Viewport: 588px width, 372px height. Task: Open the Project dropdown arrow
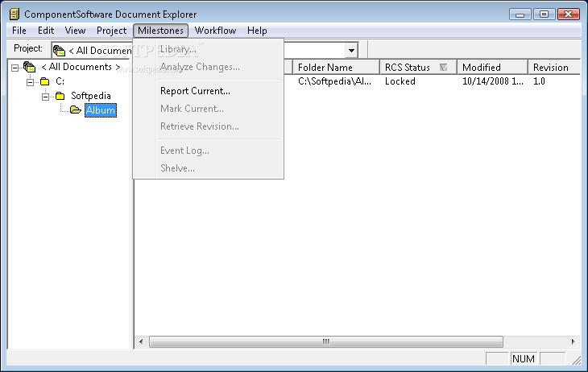pos(351,50)
